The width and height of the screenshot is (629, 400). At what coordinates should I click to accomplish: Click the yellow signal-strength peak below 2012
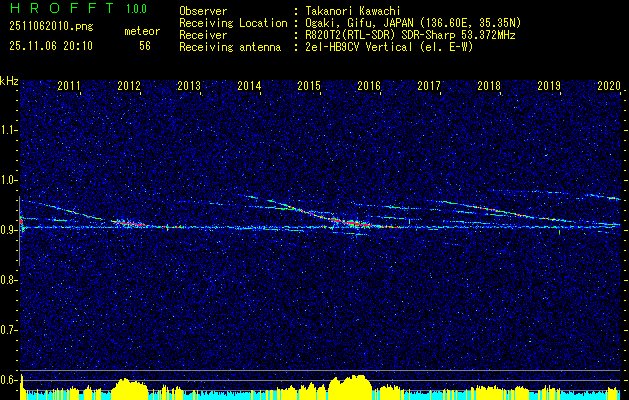click(x=129, y=388)
